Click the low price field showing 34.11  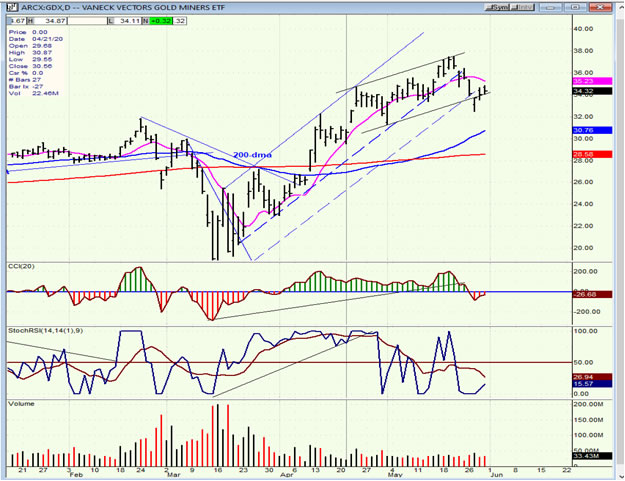coord(124,21)
